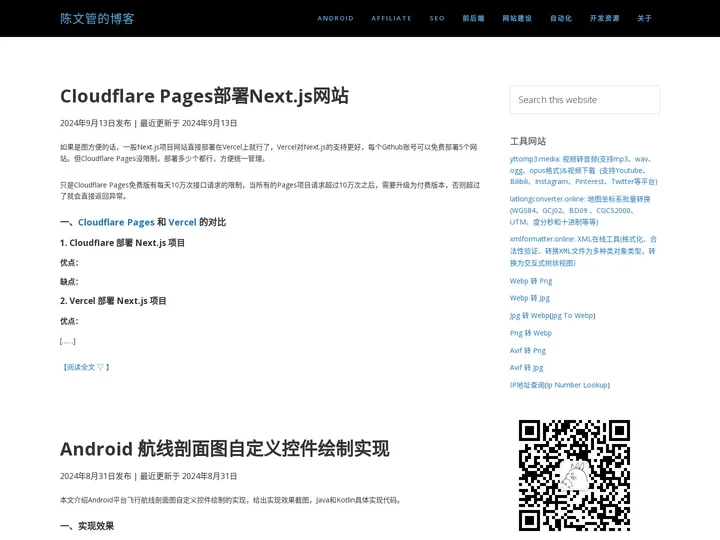Open the 开发资源 menu item
720x540 pixels.
click(x=604, y=18)
